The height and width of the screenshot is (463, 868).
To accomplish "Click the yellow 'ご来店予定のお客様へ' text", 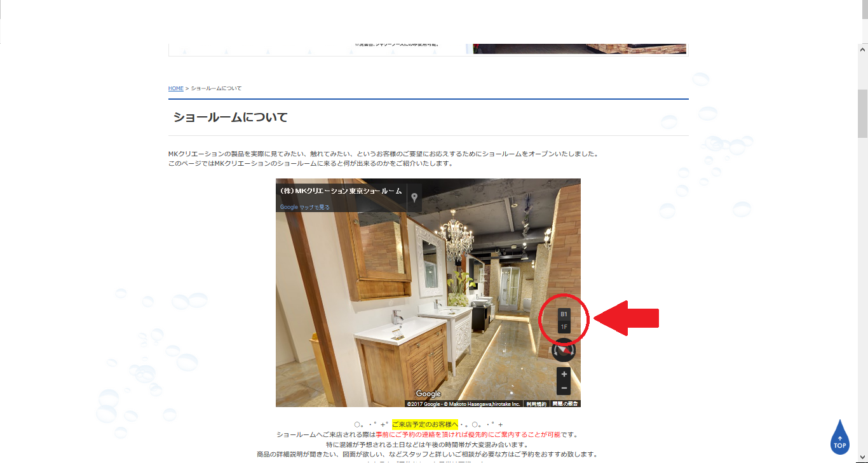I will click(425, 424).
